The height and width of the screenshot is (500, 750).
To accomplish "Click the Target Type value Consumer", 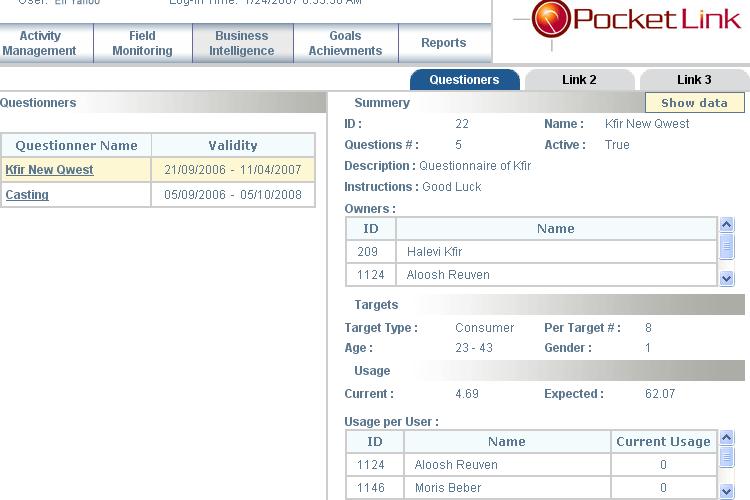I will [485, 328].
